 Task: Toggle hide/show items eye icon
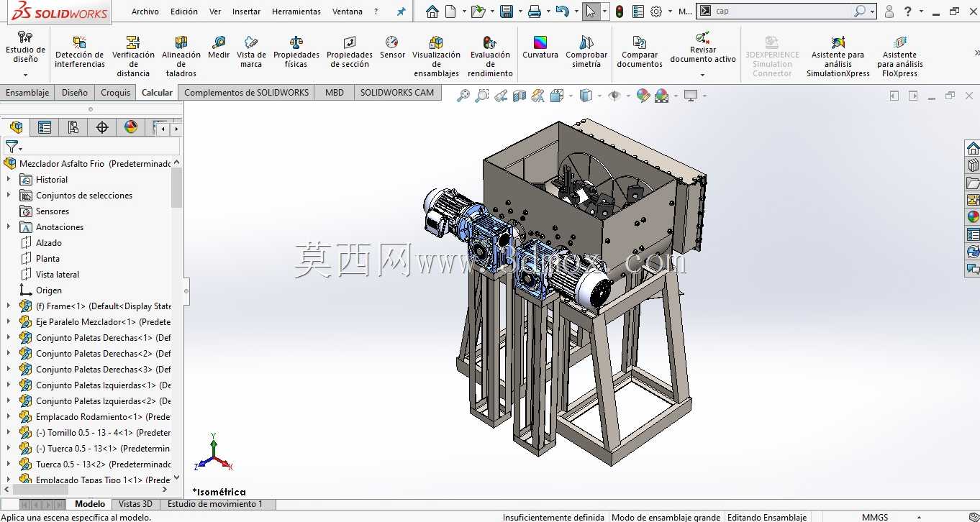coord(614,96)
